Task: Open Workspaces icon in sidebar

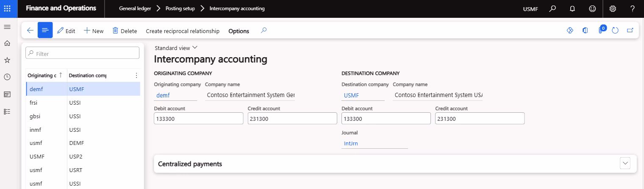Action: [x=7, y=94]
